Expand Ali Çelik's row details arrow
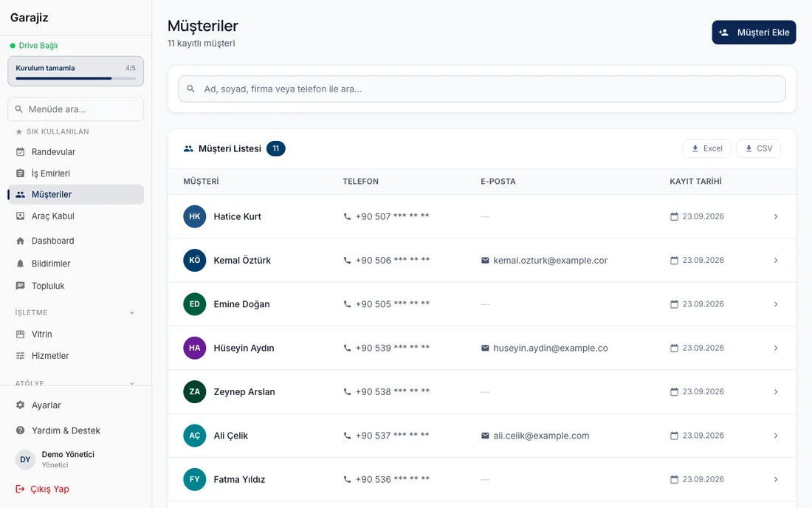Screen dimensions: 812x508 tap(776, 436)
